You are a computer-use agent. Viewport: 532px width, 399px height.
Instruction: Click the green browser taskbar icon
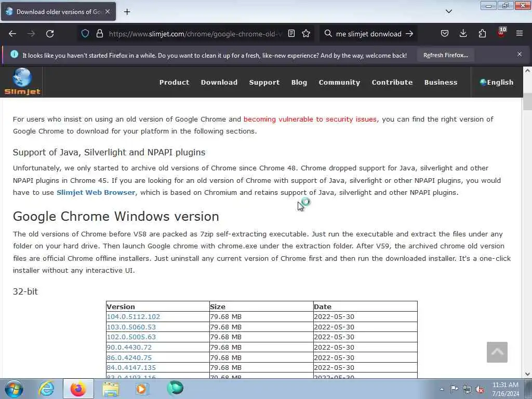pos(175,388)
